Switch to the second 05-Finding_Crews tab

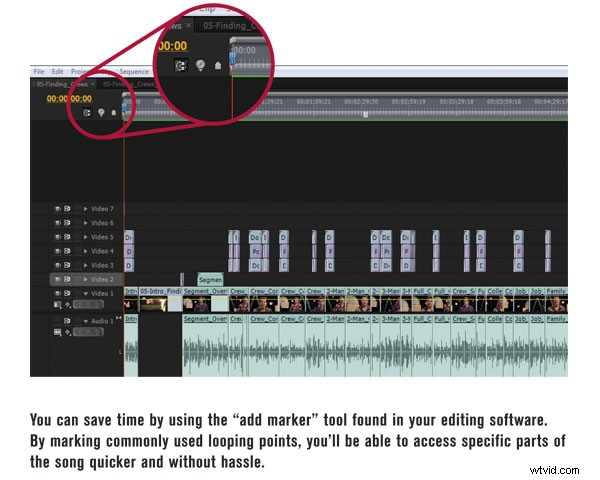pyautogui.click(x=128, y=84)
